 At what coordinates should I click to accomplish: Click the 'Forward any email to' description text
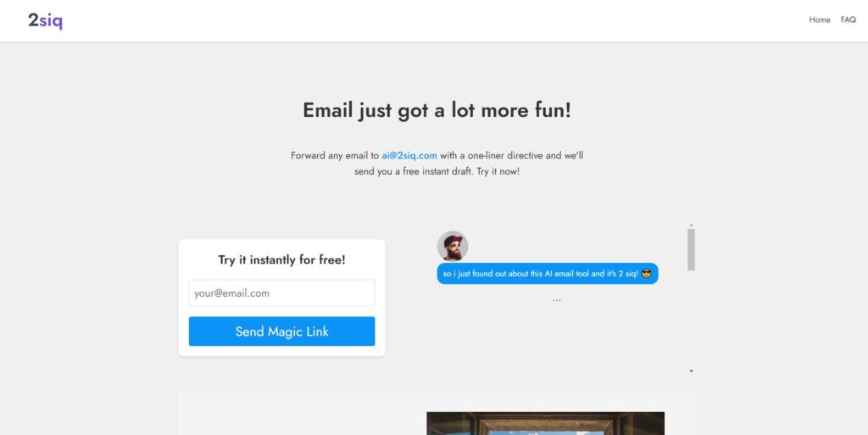(334, 155)
